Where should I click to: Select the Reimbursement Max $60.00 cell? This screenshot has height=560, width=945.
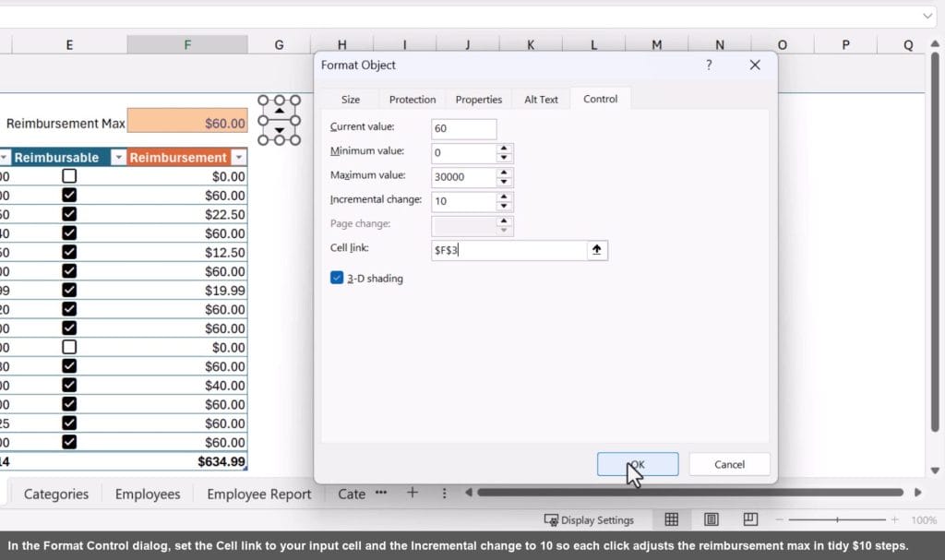coord(187,121)
